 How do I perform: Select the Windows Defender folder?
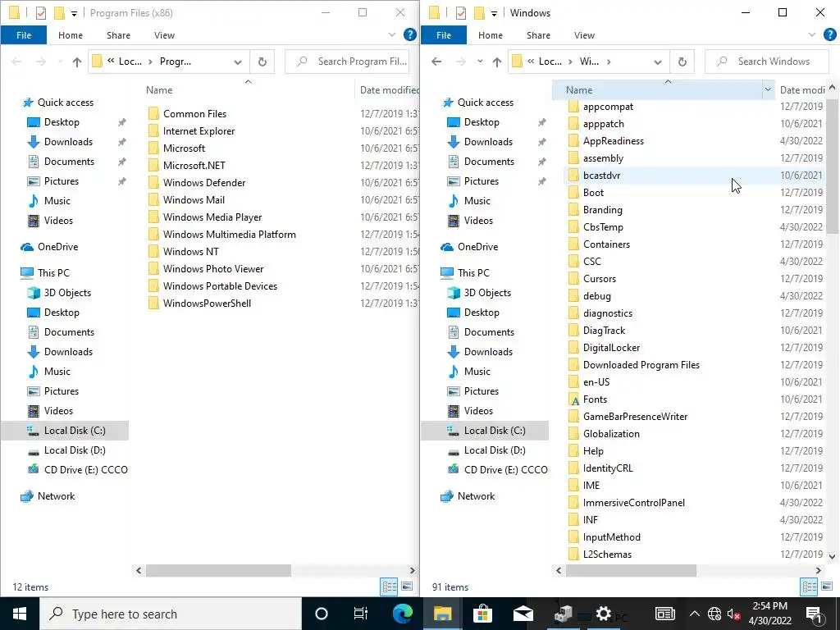[204, 183]
